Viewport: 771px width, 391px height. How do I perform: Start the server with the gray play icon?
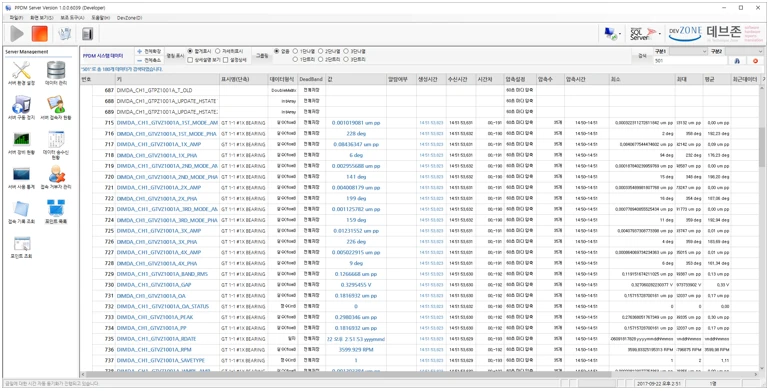click(17, 33)
